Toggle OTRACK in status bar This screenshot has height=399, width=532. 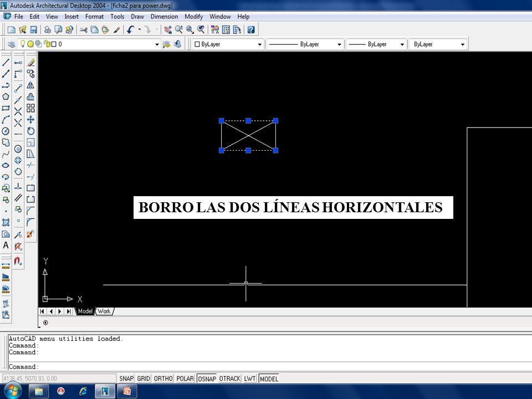[x=229, y=378]
